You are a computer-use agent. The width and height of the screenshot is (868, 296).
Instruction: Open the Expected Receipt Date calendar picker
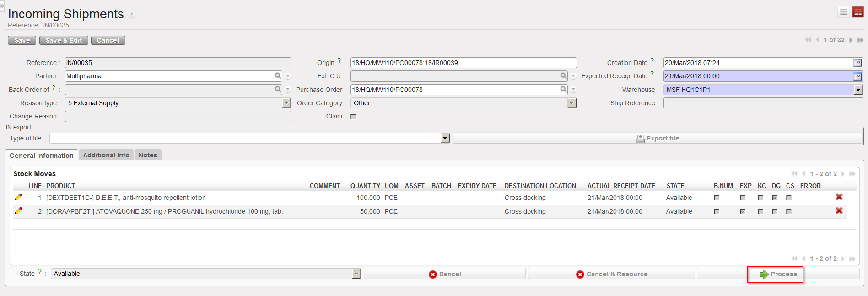tap(857, 76)
